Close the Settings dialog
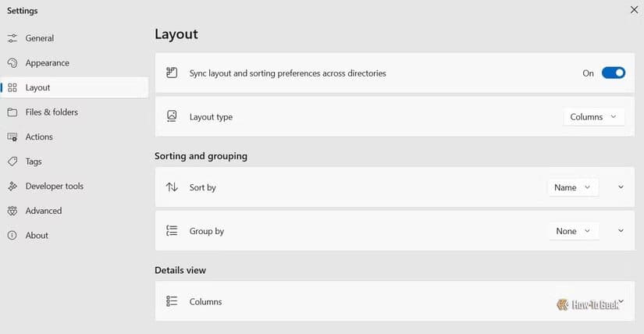 click(x=634, y=10)
